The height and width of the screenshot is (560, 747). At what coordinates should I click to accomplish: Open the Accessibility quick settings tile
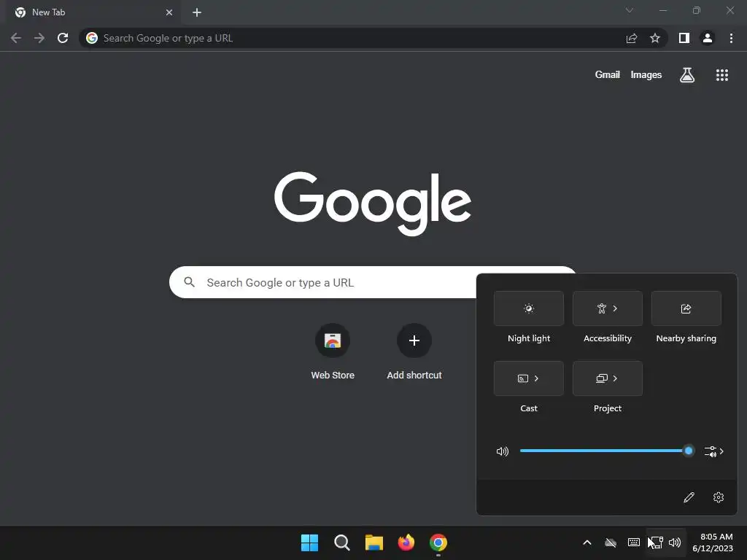coord(608,308)
